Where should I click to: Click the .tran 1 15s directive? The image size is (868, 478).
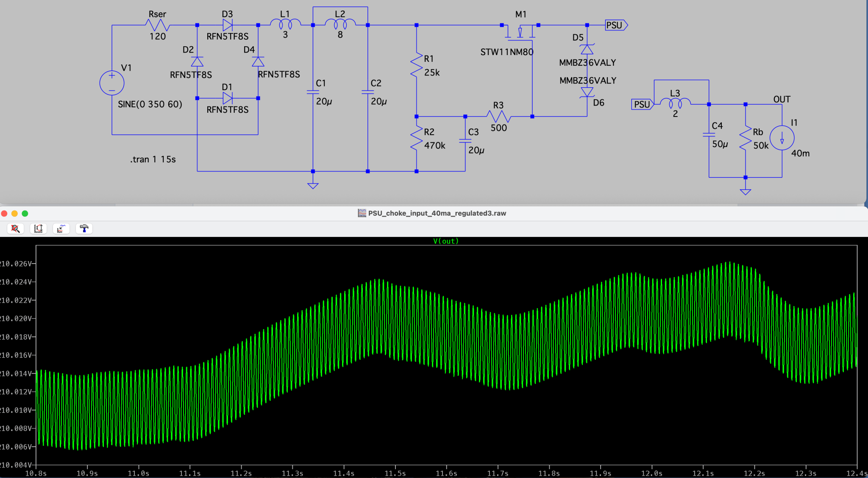click(x=153, y=159)
